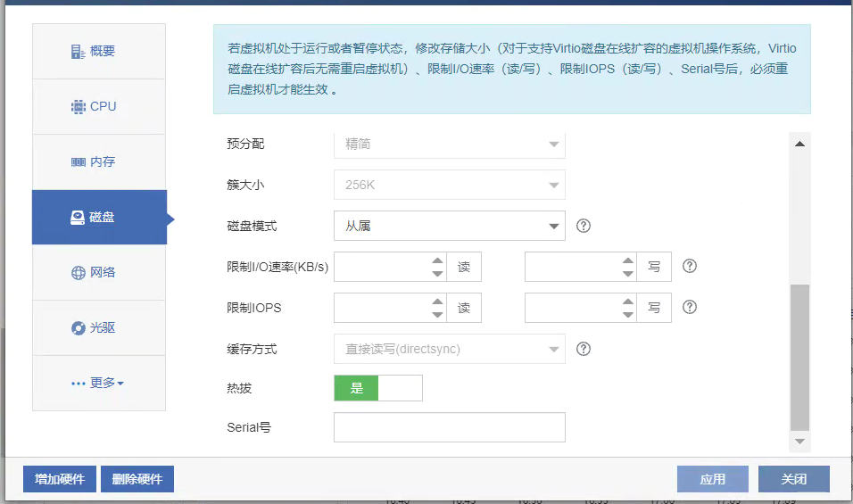
Task: Decrease the IOPS write value
Action: pyautogui.click(x=628, y=314)
